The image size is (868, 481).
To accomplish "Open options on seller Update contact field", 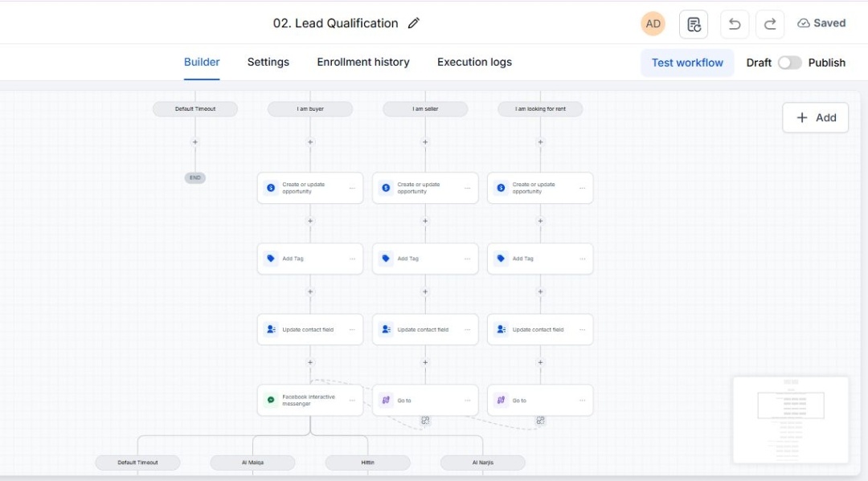I will point(467,329).
